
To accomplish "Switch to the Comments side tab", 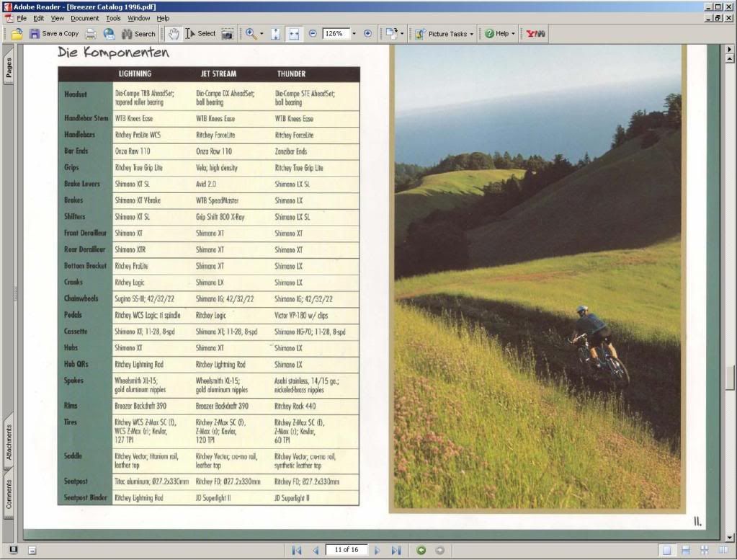I will click(x=9, y=494).
